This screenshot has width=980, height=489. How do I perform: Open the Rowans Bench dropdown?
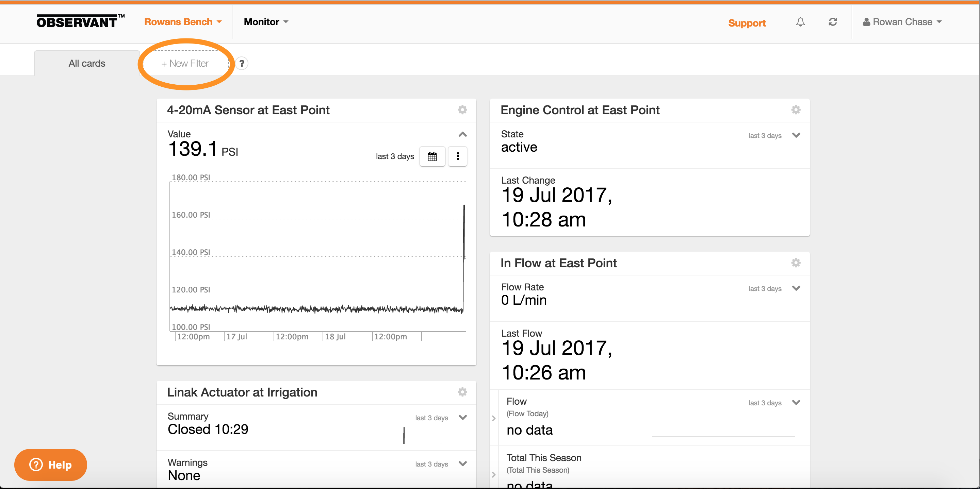coord(183,22)
